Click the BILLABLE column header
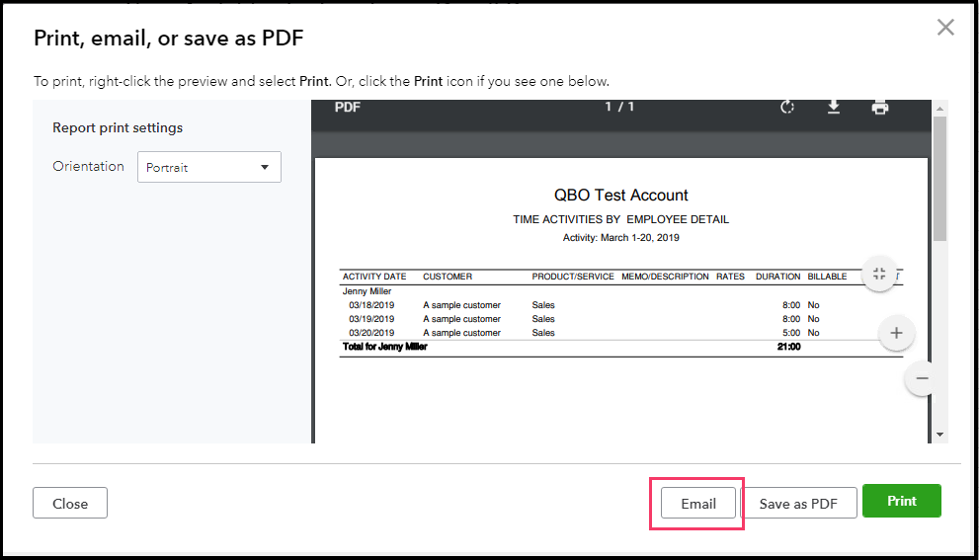This screenshot has width=979, height=560. click(x=827, y=277)
